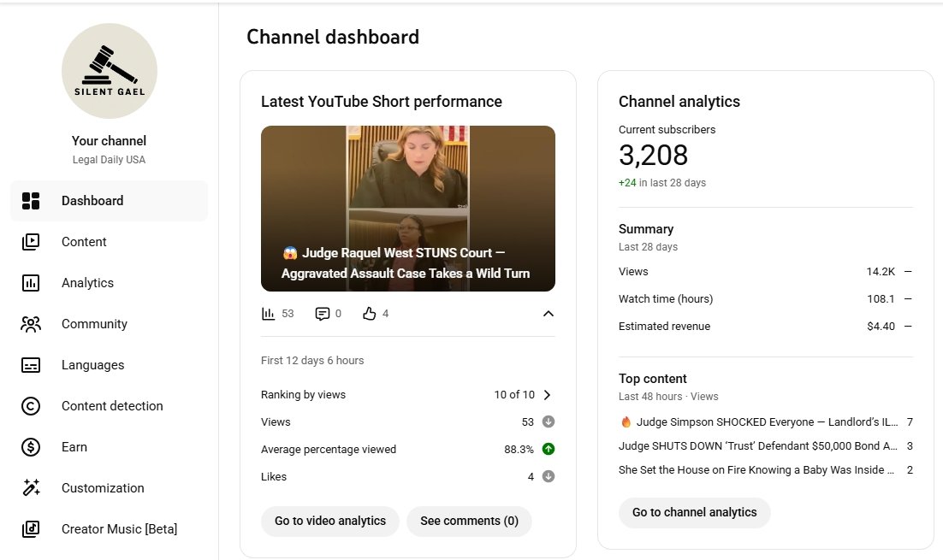Select the Creator Music [Beta] menu item
Viewport: 943px width, 560px height.
[119, 529]
